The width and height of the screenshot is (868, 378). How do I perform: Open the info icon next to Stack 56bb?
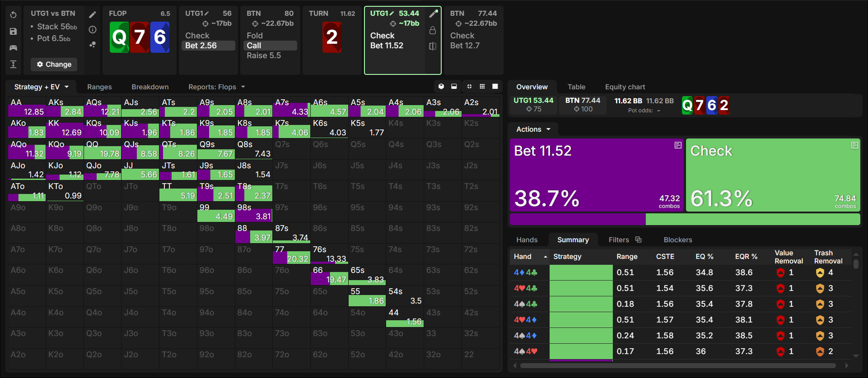tap(93, 30)
